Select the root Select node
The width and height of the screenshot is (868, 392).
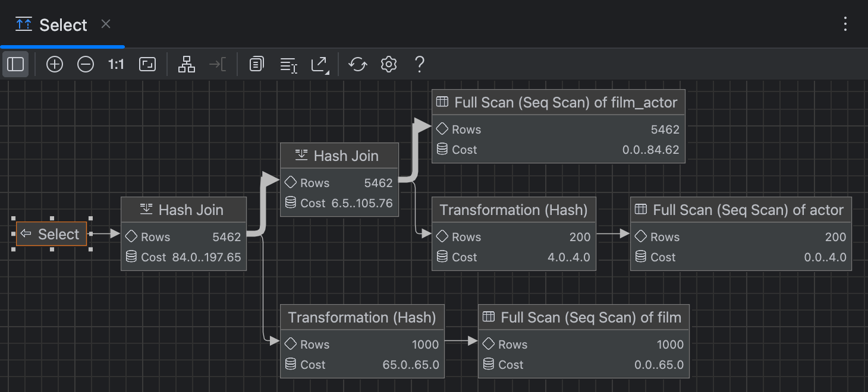pos(52,234)
